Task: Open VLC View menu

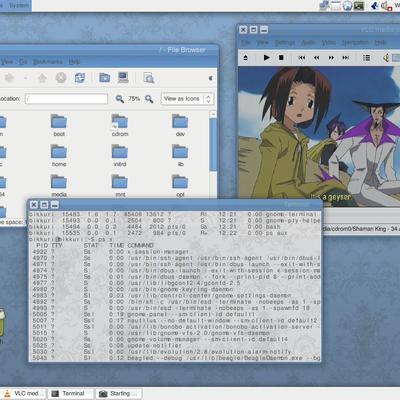Action: [263, 43]
